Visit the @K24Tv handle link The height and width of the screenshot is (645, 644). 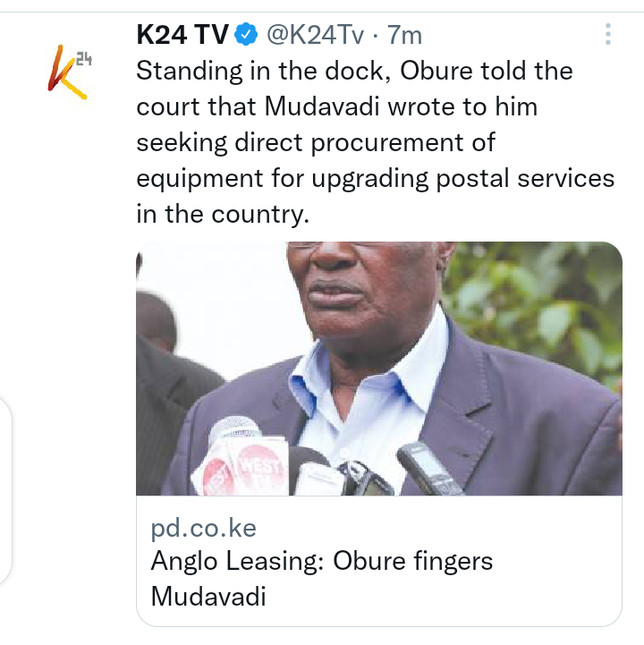tap(316, 35)
